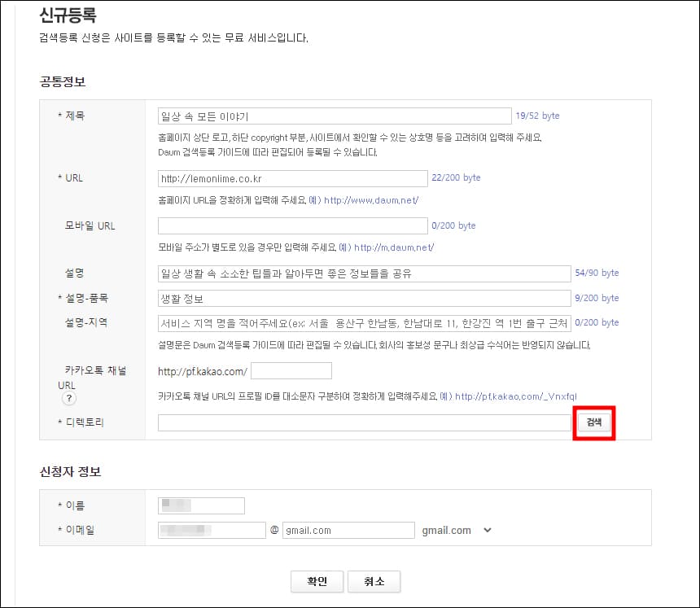The height and width of the screenshot is (608, 700).
Task: Click the 설명 description input field
Action: tap(364, 273)
